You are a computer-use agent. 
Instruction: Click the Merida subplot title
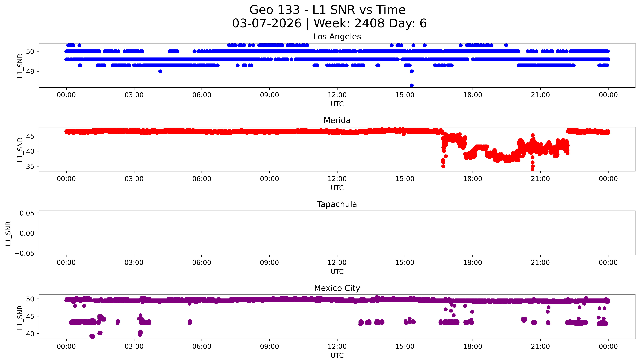(x=337, y=120)
